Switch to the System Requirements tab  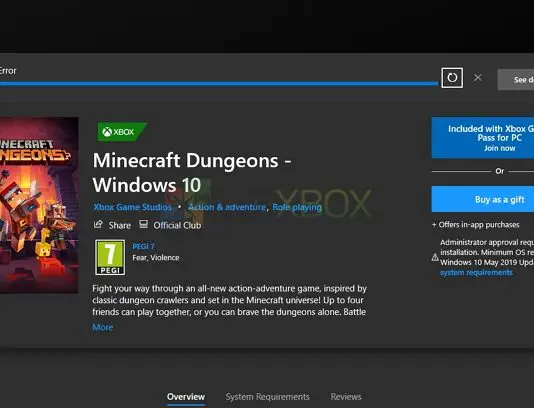(267, 397)
